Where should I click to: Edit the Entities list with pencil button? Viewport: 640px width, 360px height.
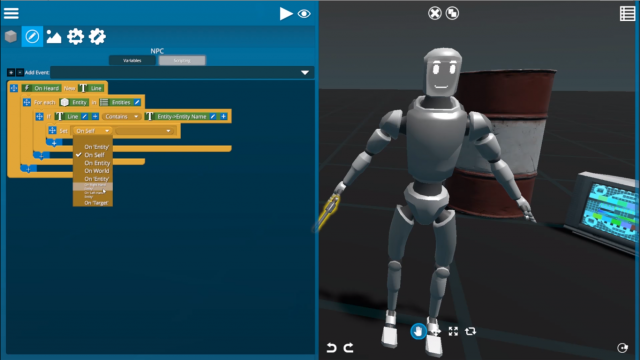pos(137,102)
